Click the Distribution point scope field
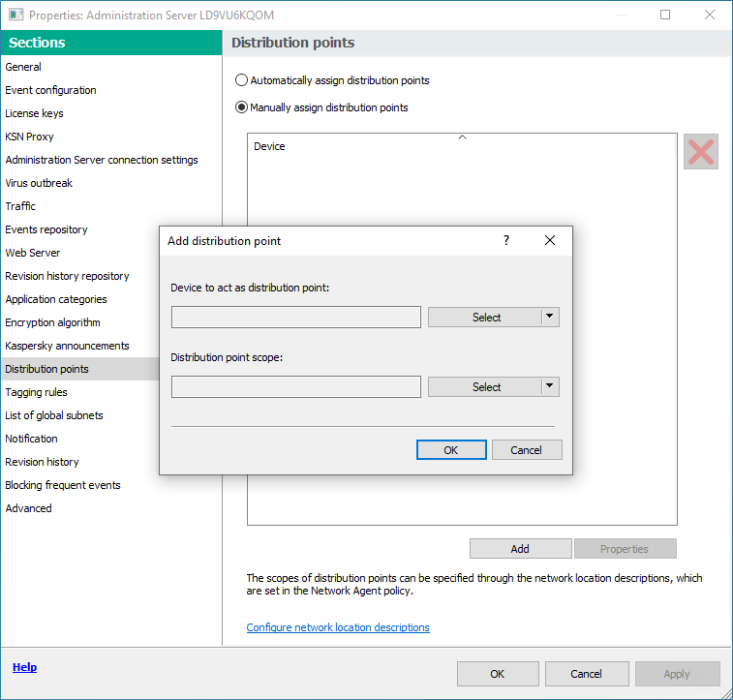Screen dimensions: 733x700 click(x=295, y=387)
